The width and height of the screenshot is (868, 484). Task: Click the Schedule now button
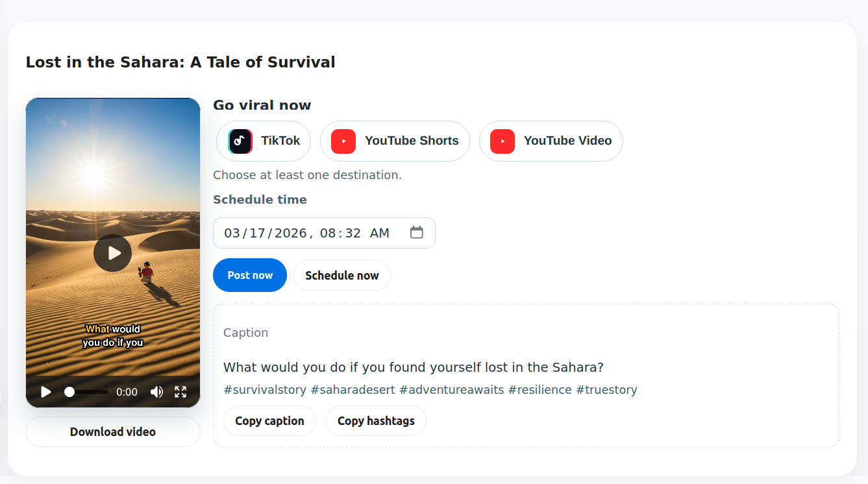(341, 274)
